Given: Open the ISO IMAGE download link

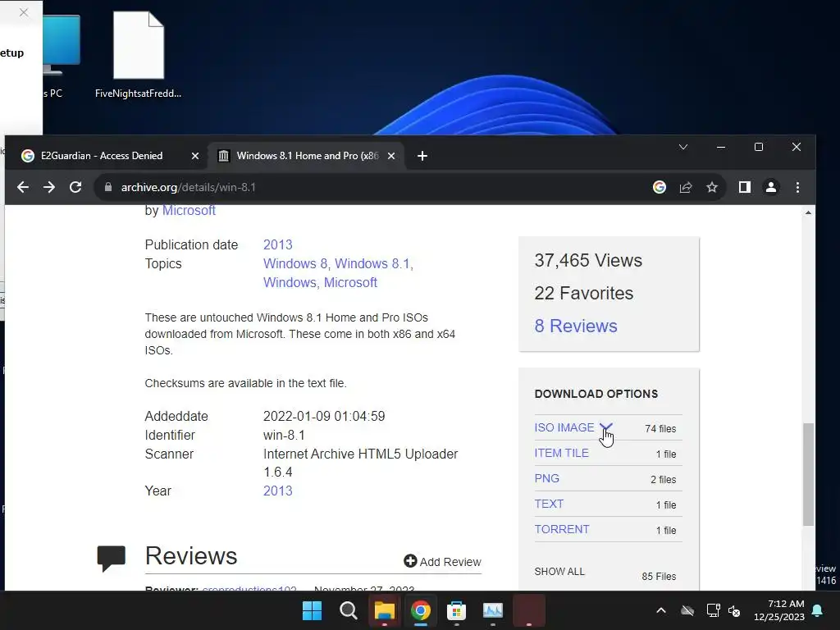Looking at the screenshot, I should point(564,427).
